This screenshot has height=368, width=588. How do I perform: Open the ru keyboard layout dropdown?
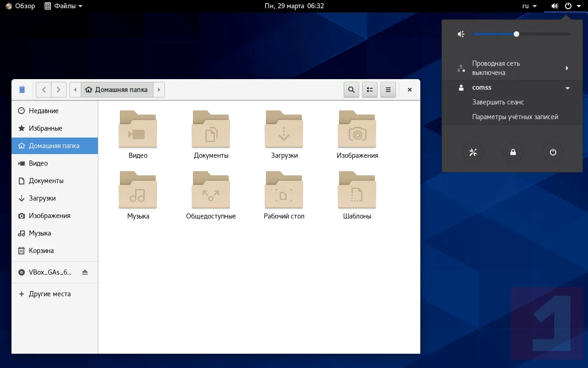(x=529, y=6)
